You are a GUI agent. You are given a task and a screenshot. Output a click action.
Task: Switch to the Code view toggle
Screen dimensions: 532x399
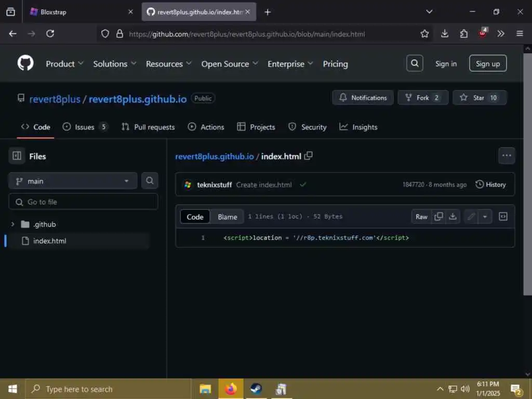pos(195,217)
